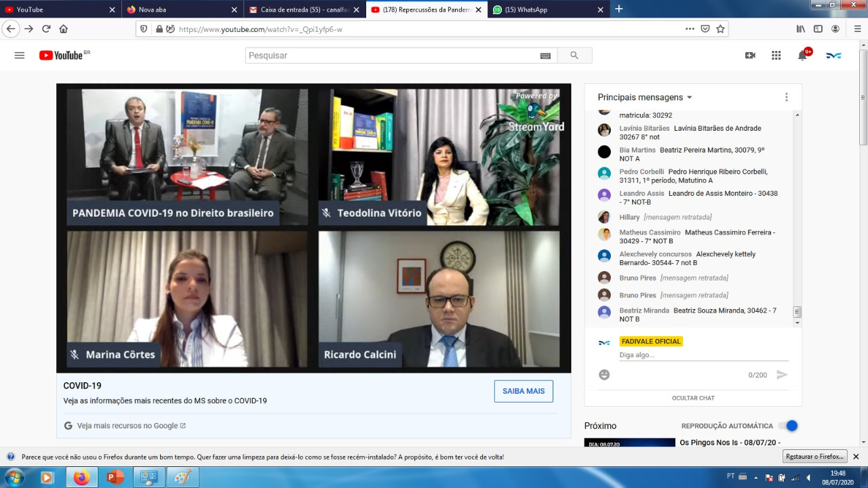
Task: Open the live chat three-dot options menu
Action: (787, 98)
